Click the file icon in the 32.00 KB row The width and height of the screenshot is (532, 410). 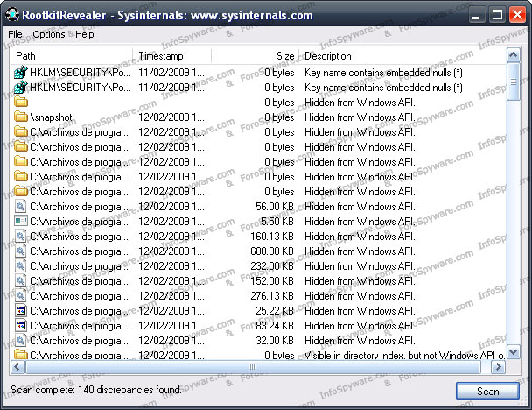point(21,341)
